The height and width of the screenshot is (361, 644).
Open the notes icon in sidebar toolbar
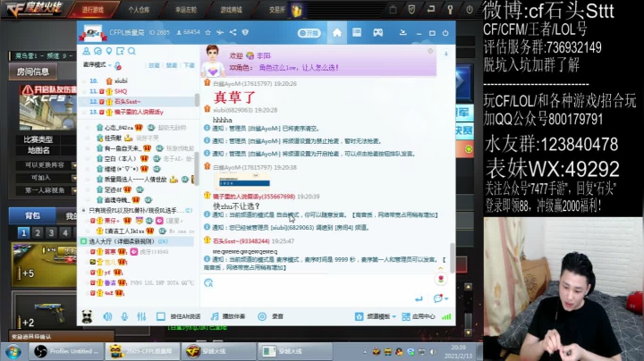(121, 51)
